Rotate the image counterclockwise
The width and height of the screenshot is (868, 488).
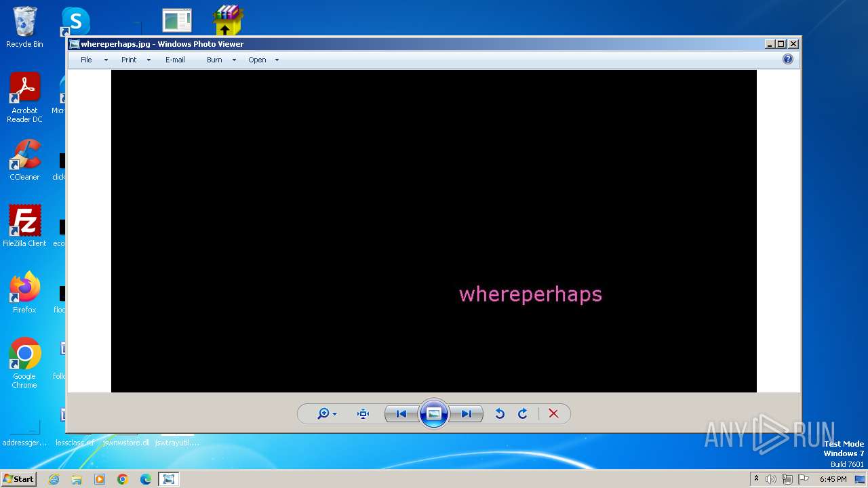coord(500,413)
